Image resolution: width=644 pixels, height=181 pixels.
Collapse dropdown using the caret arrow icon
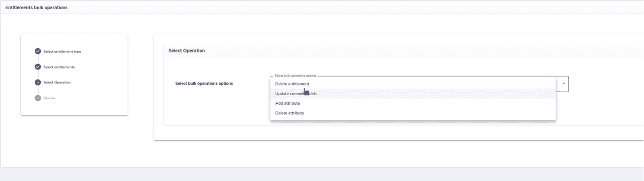[x=563, y=83]
